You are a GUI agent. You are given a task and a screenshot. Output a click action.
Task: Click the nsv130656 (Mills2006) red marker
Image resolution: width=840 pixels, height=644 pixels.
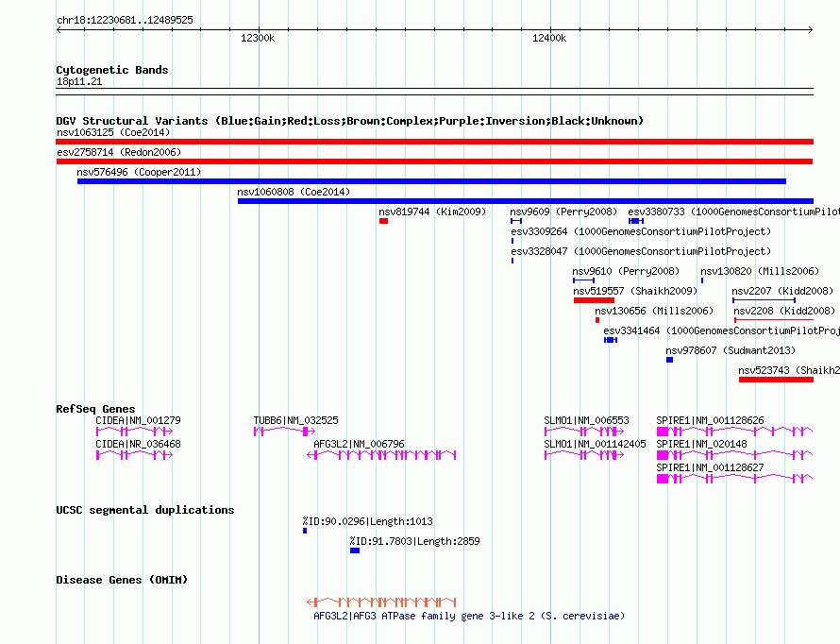click(x=597, y=320)
